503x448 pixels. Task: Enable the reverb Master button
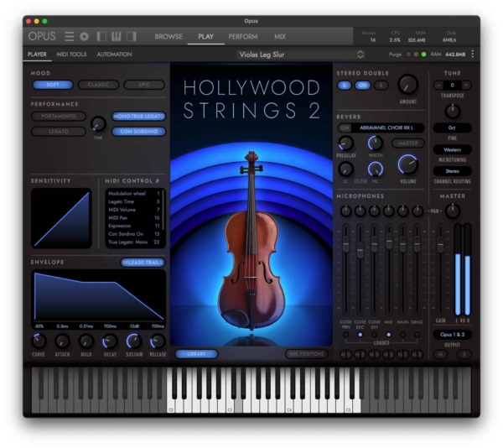coord(407,143)
